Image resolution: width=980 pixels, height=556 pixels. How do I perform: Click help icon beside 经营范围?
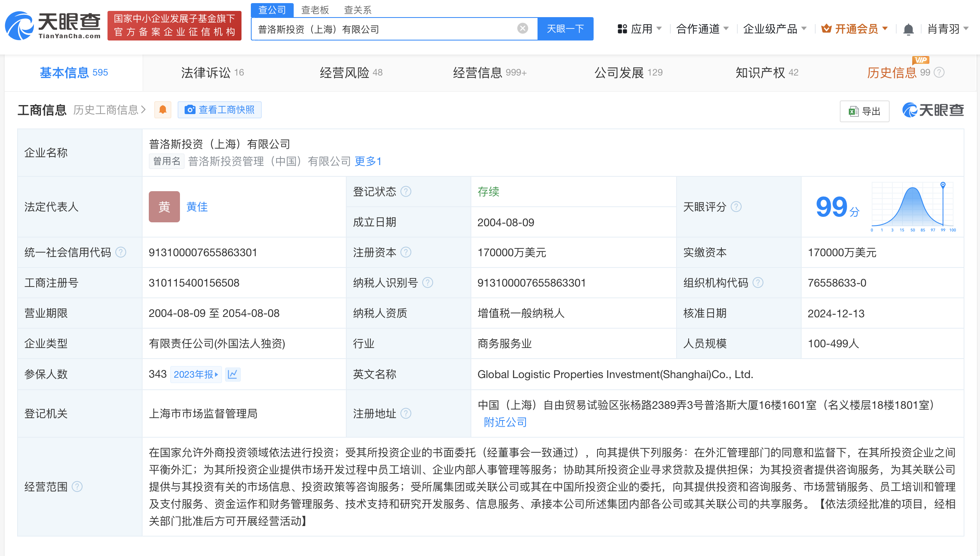(78, 487)
